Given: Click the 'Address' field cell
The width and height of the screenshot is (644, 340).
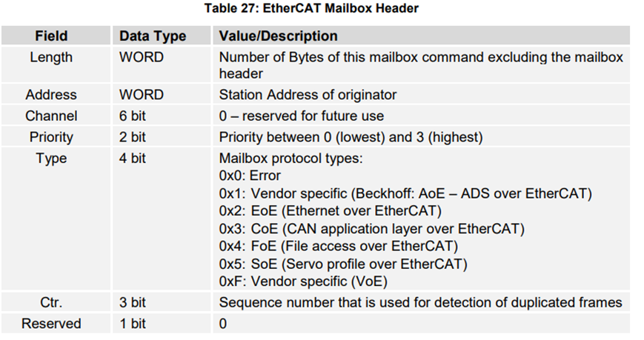Looking at the screenshot, I should (51, 95).
